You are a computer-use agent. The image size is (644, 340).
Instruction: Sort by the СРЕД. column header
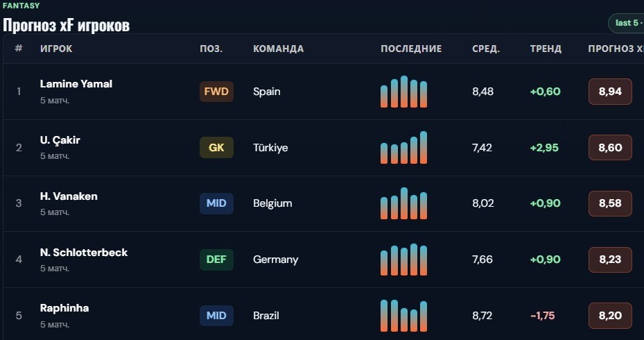tap(486, 49)
